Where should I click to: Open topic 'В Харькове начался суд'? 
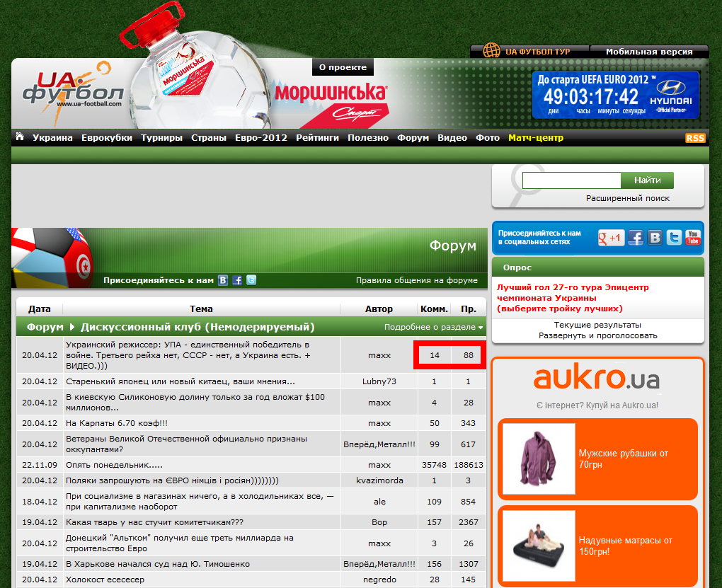point(157,564)
